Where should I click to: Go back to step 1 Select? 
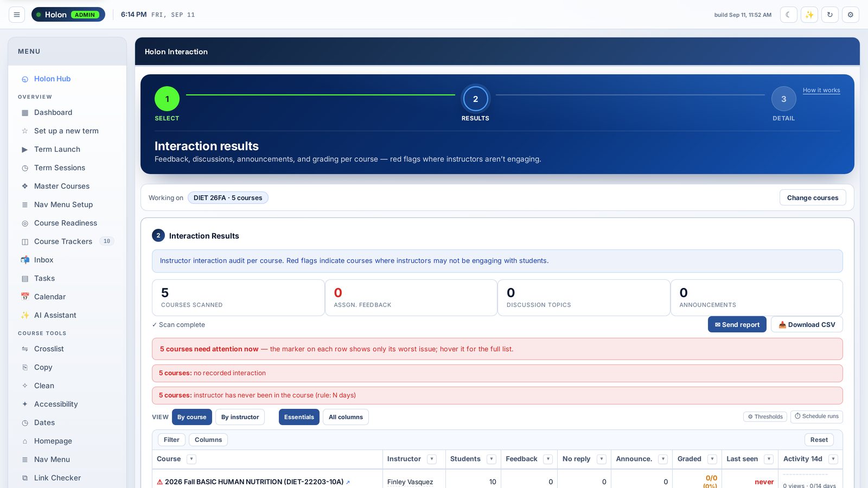click(167, 99)
